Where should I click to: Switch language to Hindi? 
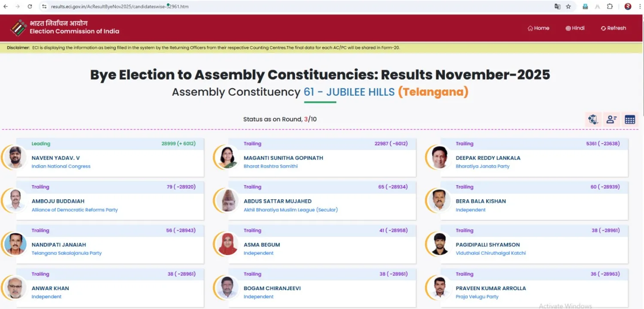(x=575, y=28)
